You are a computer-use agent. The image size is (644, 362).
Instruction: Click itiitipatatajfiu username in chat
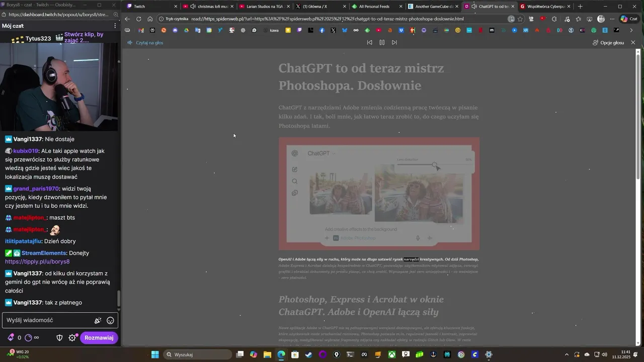(x=23, y=241)
